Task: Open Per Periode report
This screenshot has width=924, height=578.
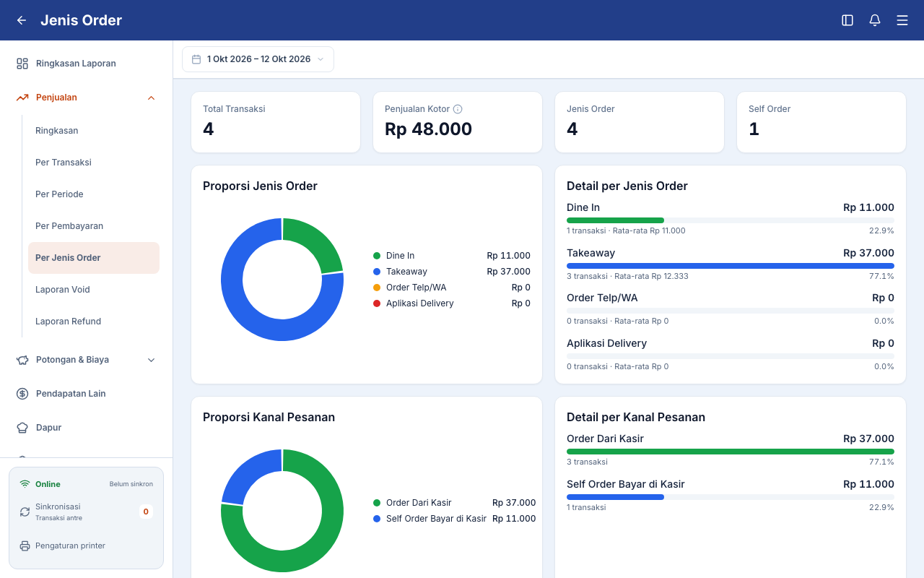Action: [94, 194]
